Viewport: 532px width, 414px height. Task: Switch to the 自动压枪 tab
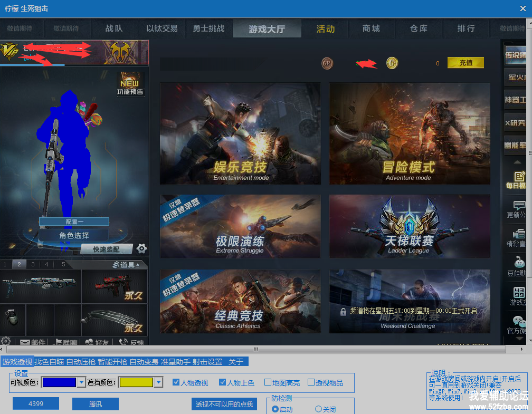point(81,362)
